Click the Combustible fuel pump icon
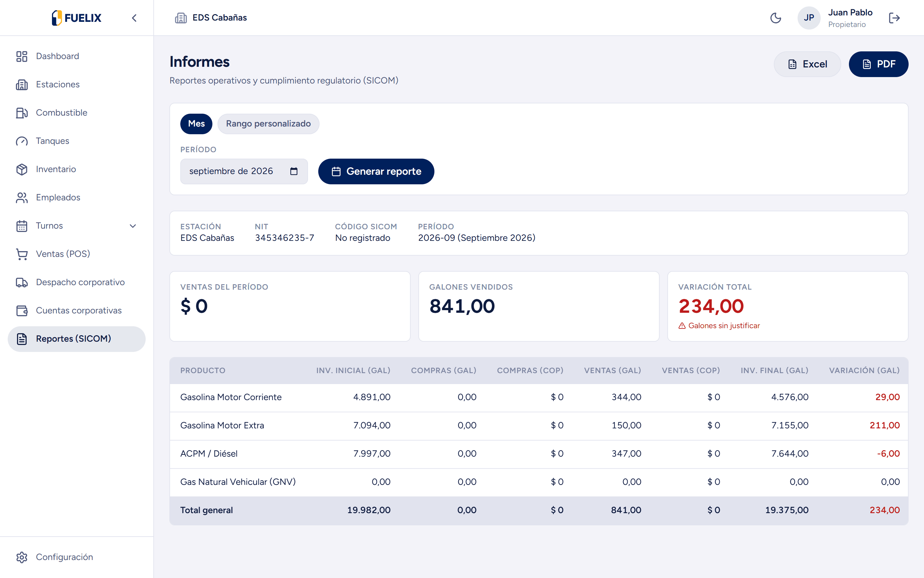924x578 pixels. (x=22, y=113)
